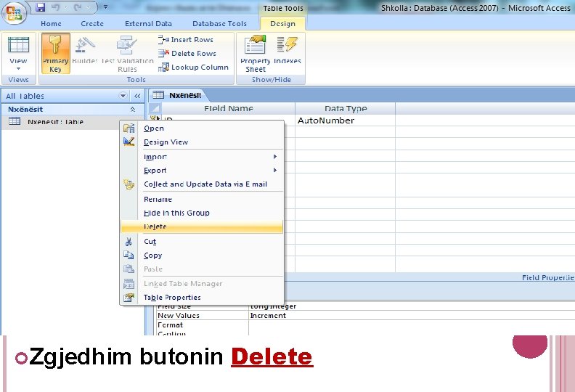Choose Copy from the context menu

pos(202,256)
